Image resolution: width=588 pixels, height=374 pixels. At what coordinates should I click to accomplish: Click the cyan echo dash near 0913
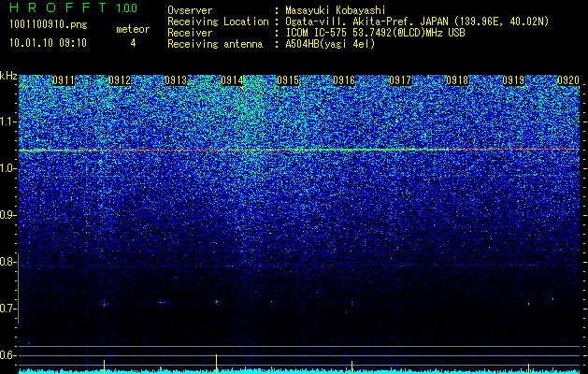pyautogui.click(x=164, y=302)
